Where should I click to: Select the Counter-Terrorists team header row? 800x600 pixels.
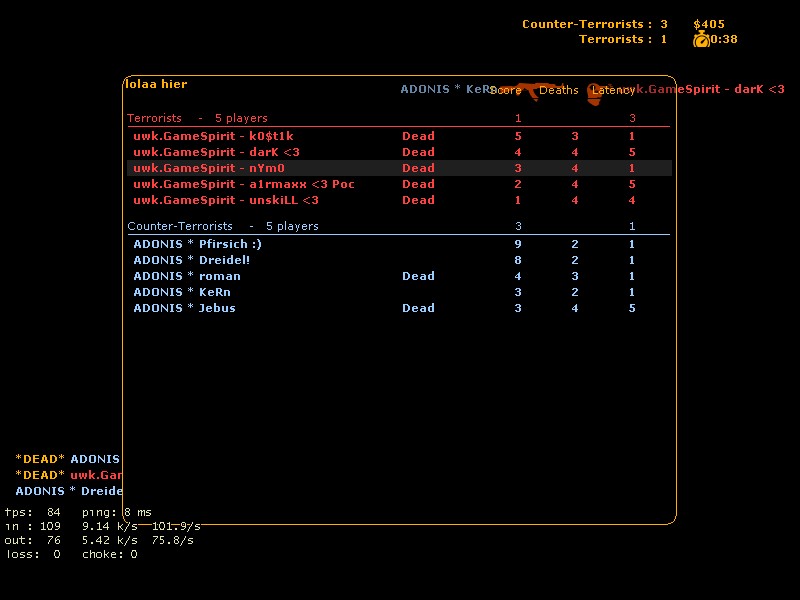(223, 226)
